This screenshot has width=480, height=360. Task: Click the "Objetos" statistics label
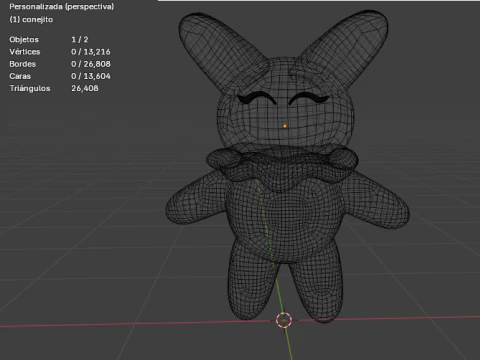point(24,39)
